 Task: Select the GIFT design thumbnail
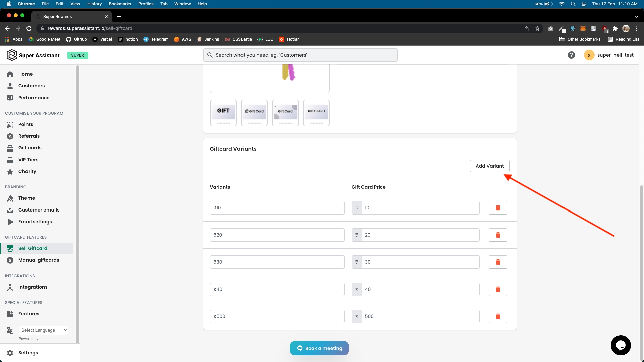click(x=223, y=113)
